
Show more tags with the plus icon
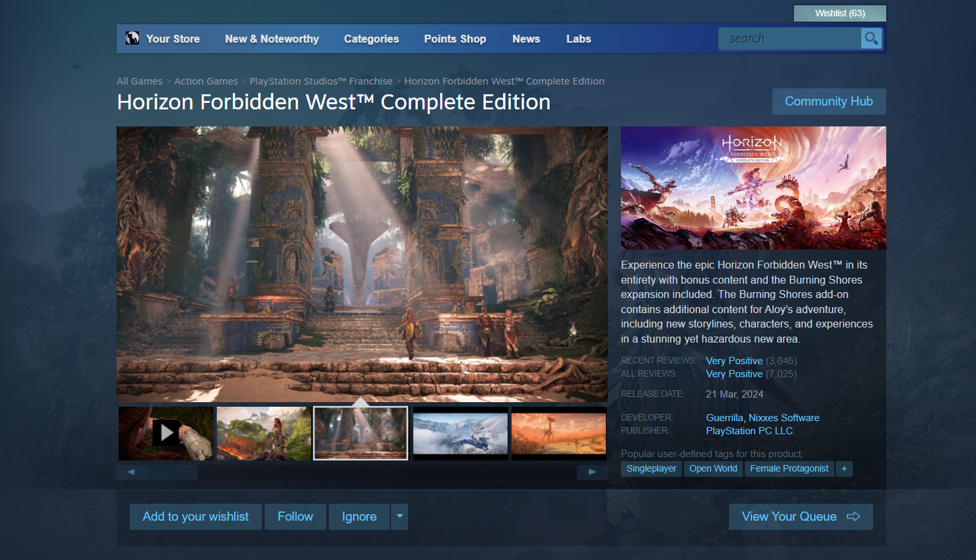(x=844, y=468)
